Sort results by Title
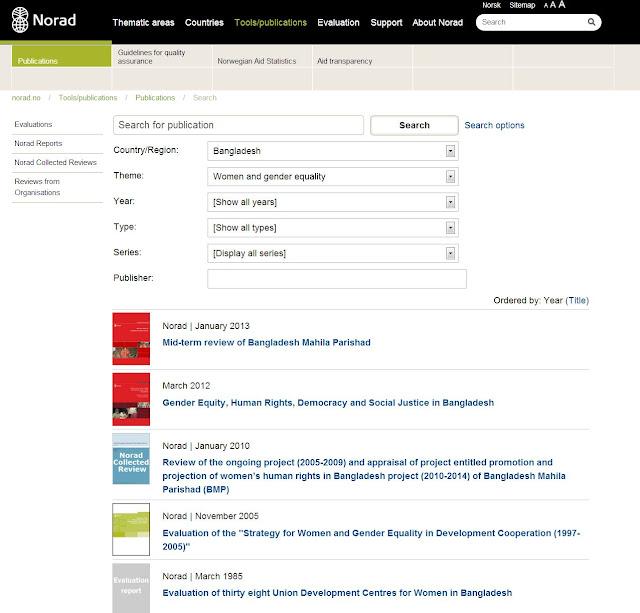 pos(577,301)
